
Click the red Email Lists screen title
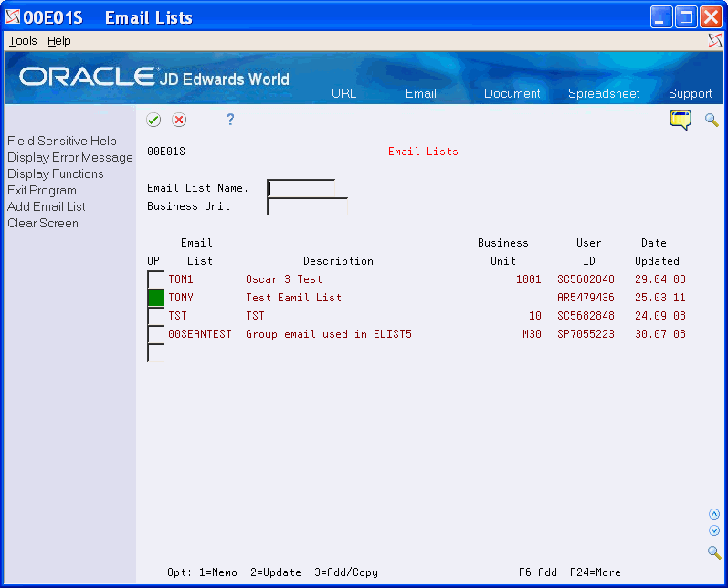coord(423,152)
